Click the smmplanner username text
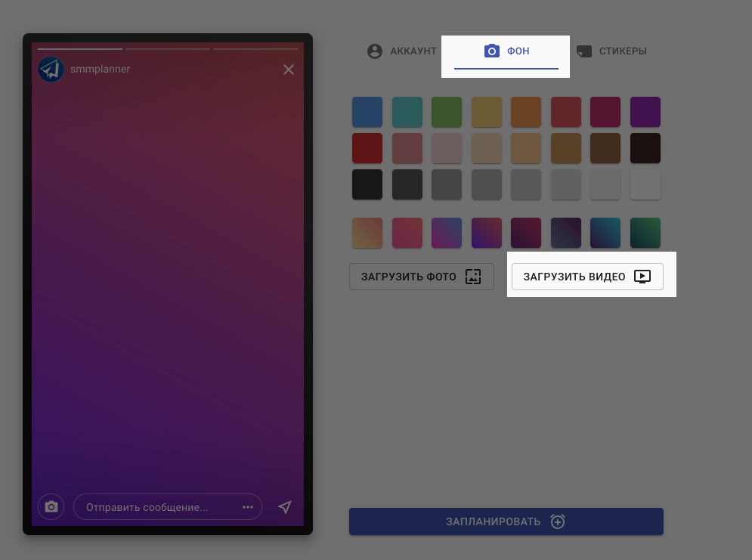The width and height of the screenshot is (752, 560). [x=100, y=69]
